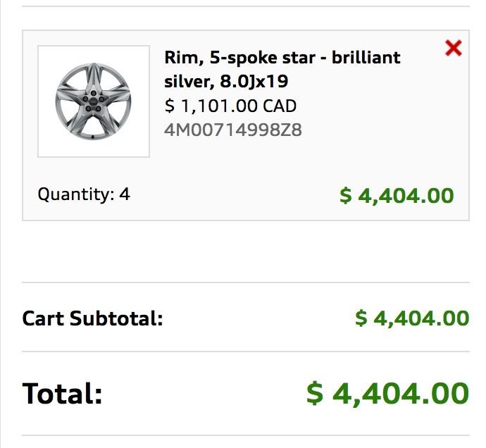Click the "Cart Subtotal:" label
This screenshot has height=448, width=486.
92,318
